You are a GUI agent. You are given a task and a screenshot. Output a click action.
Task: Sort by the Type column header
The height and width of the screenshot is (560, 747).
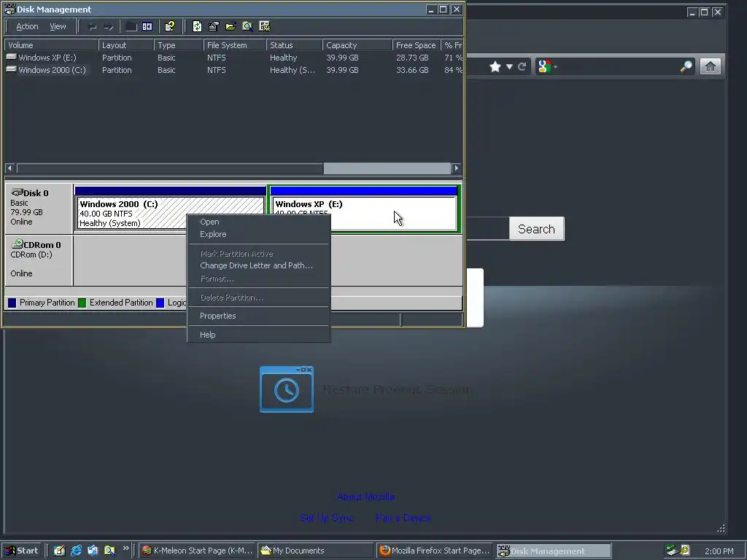coord(179,45)
